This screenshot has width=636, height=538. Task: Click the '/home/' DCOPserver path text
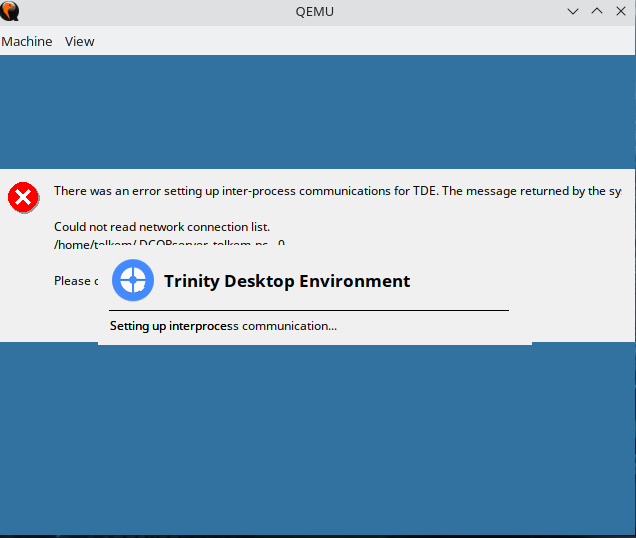coord(170,244)
